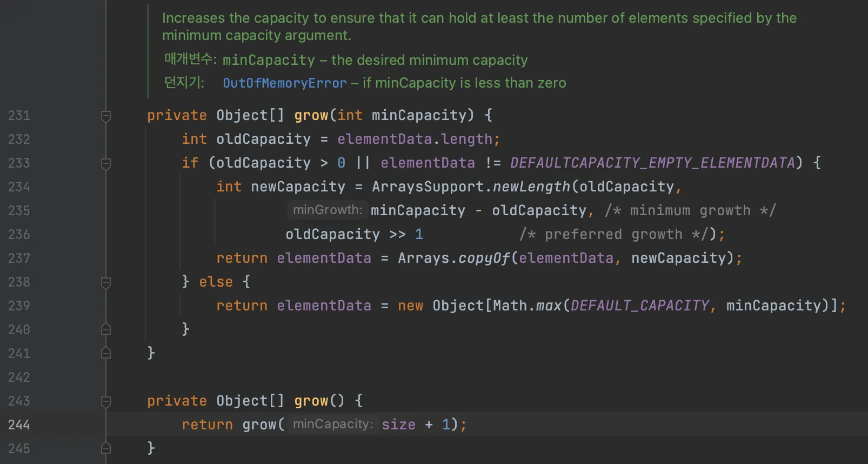868x464 pixels.
Task: Open the OutOfMemoryError link in the documentation
Action: [x=285, y=83]
